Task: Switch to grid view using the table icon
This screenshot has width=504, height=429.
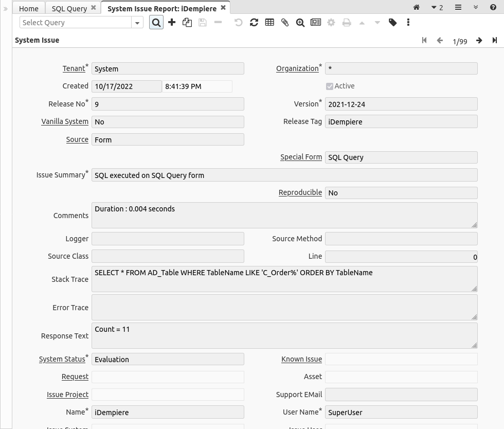Action: click(x=269, y=23)
